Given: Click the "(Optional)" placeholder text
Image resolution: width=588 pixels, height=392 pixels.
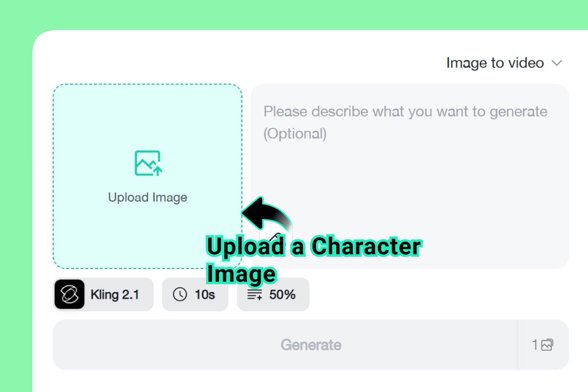Looking at the screenshot, I should [295, 133].
